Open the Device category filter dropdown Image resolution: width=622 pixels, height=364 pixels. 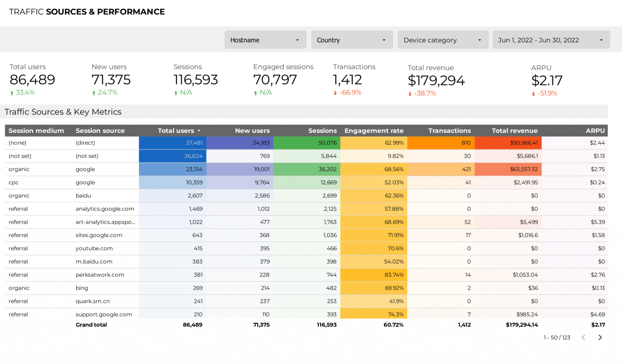[x=443, y=39]
